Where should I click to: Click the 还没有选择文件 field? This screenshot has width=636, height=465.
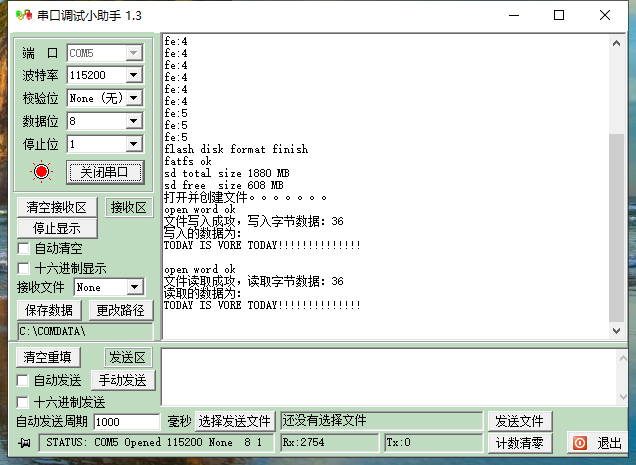tap(382, 421)
